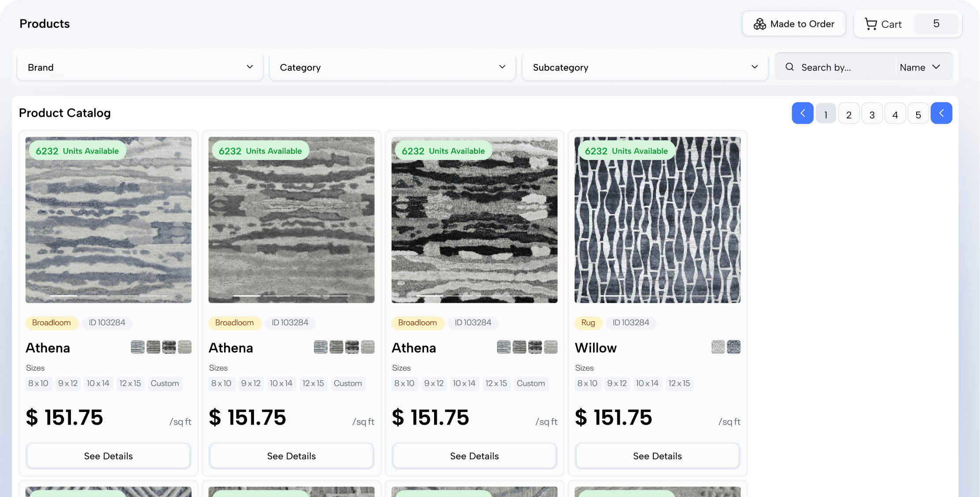Click the Made to Order boxes icon
Screen dimensions: 980x497
759,24
